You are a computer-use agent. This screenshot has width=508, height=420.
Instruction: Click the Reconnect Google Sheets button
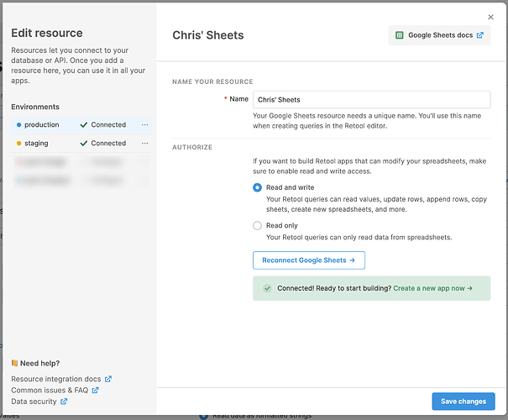click(309, 260)
